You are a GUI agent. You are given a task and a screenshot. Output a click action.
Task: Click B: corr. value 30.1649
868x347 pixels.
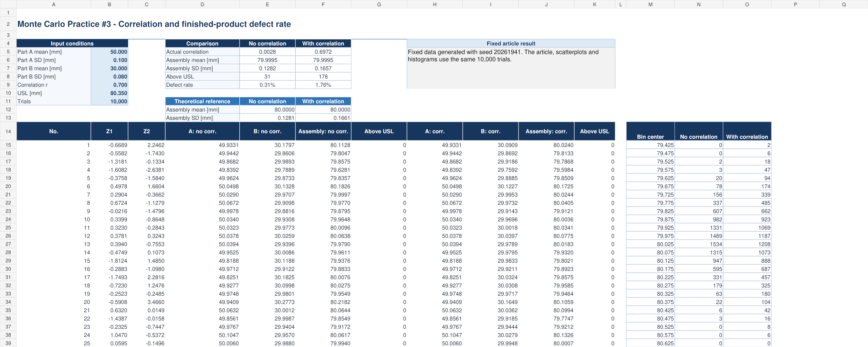point(490,302)
